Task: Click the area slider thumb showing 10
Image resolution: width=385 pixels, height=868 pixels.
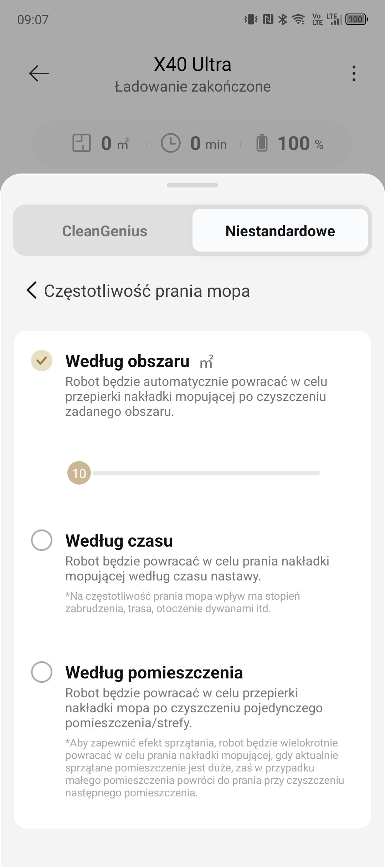Action: tap(79, 473)
